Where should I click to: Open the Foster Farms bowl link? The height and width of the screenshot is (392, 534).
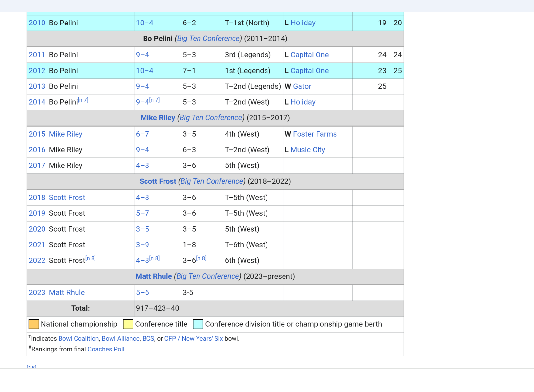pyautogui.click(x=315, y=134)
